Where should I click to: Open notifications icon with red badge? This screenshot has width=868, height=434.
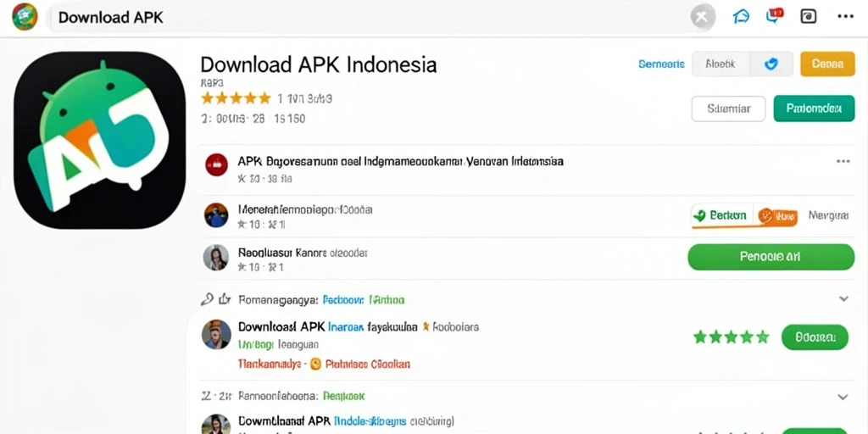pos(774,16)
